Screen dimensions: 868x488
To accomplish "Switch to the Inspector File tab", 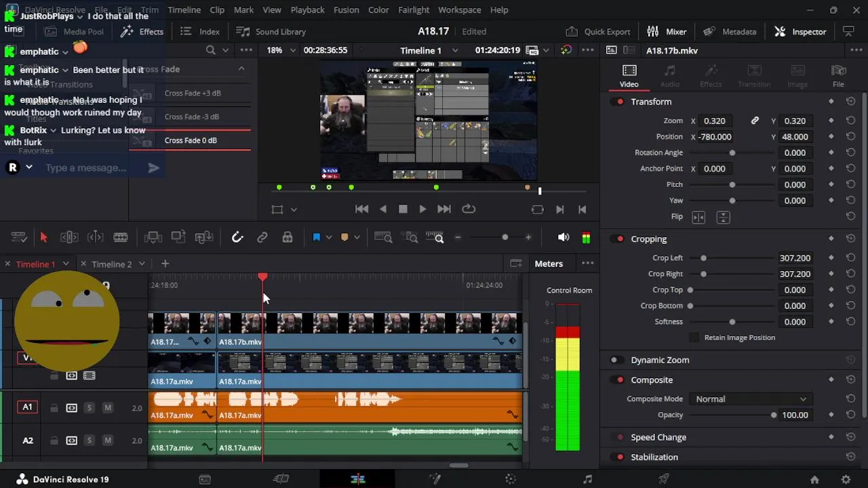I will (x=838, y=76).
